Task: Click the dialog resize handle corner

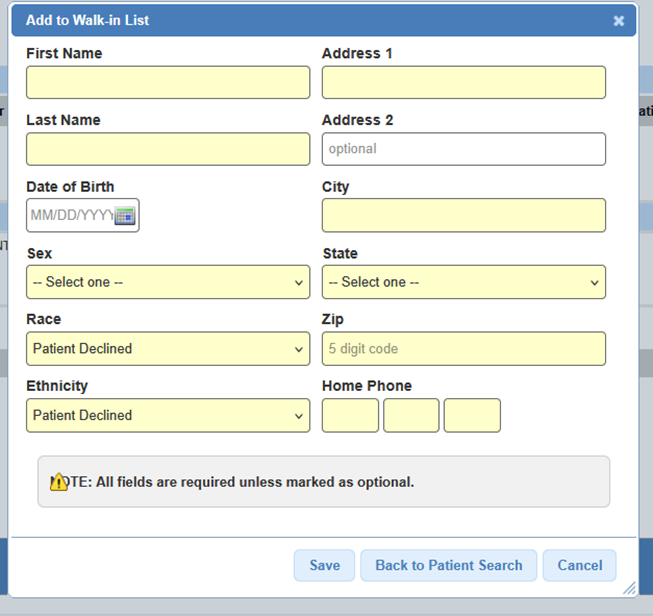Action: (628, 589)
